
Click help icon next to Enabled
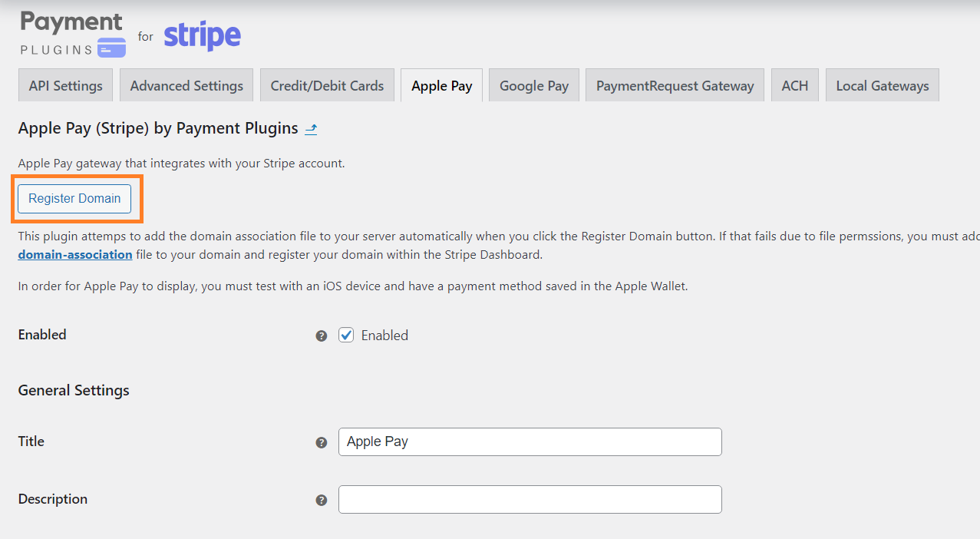pyautogui.click(x=322, y=336)
